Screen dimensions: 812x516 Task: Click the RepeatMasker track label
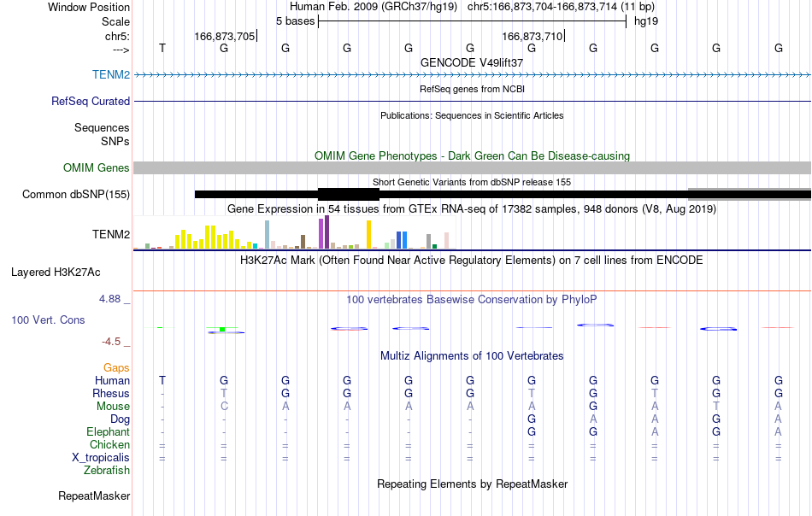click(x=94, y=495)
